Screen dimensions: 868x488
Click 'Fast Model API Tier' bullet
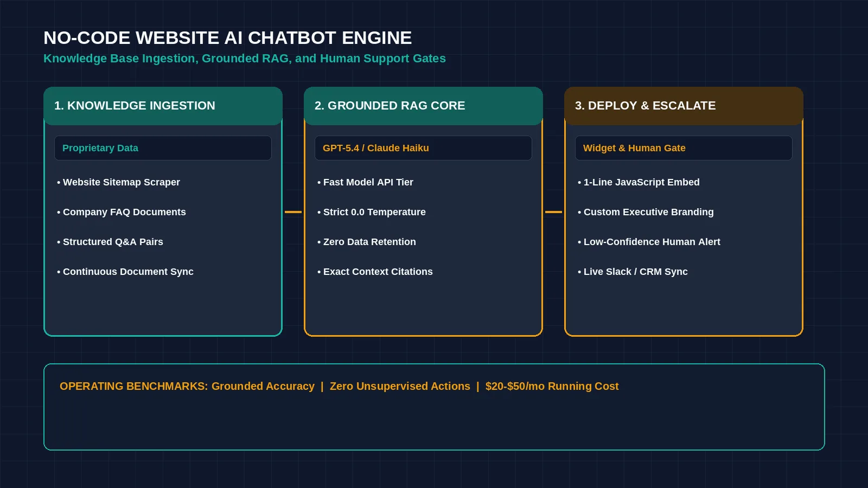[x=365, y=182]
